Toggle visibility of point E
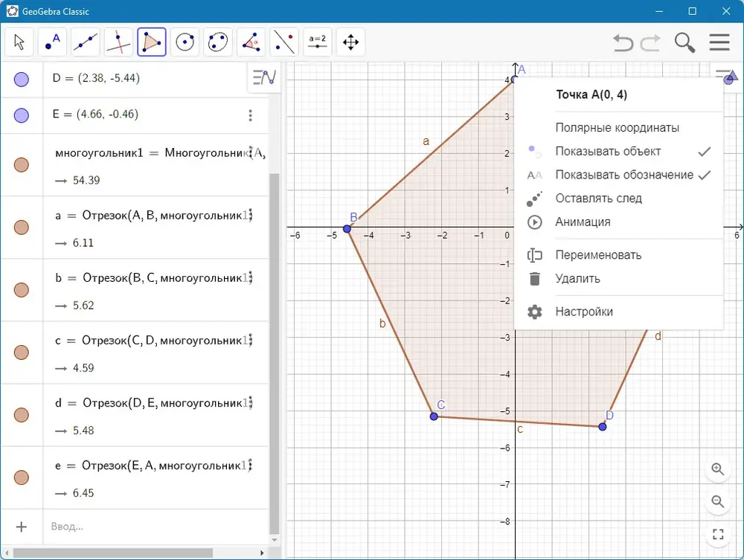 click(22, 115)
